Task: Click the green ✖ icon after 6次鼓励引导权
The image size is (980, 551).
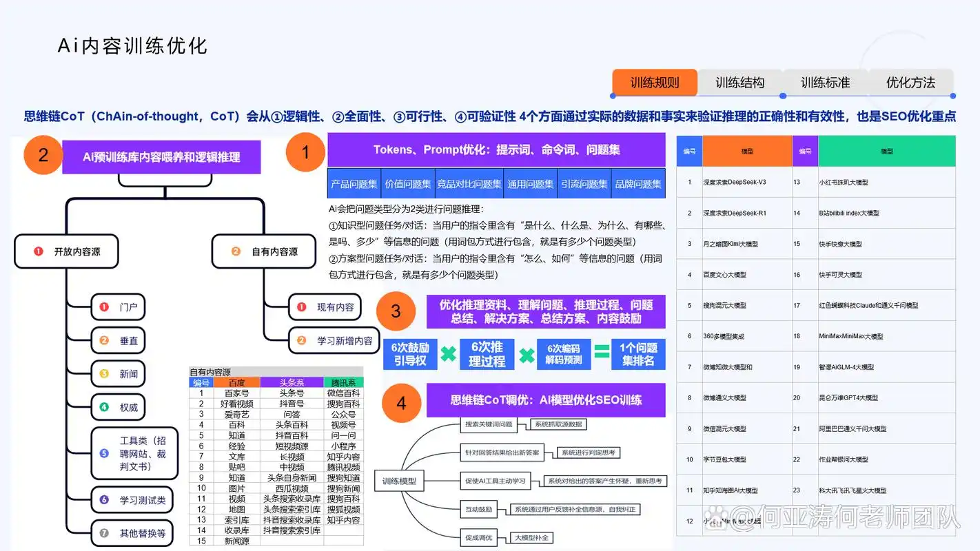Action: 449,354
